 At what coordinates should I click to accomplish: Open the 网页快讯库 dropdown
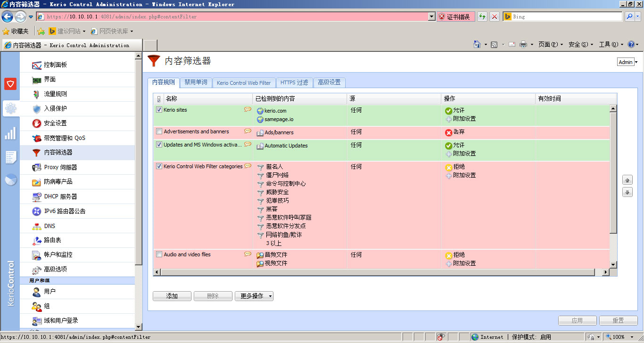112,31
